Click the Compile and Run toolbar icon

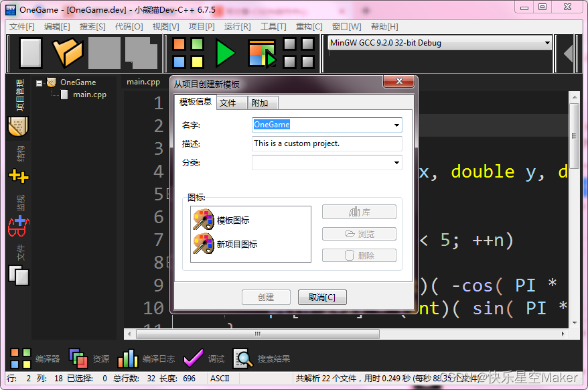tap(263, 54)
